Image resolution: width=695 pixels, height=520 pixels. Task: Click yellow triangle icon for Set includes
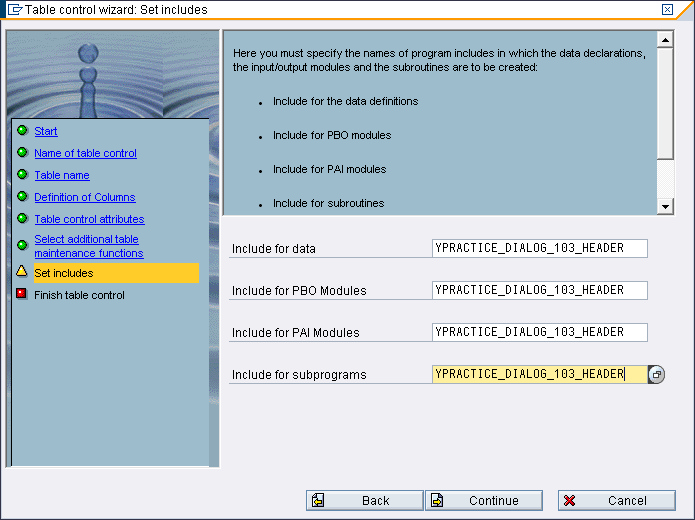click(22, 271)
